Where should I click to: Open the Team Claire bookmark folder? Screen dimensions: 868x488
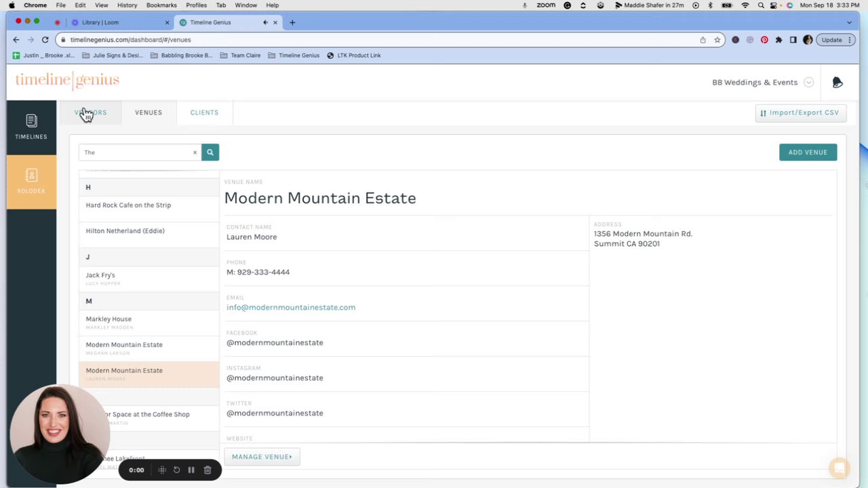click(241, 56)
